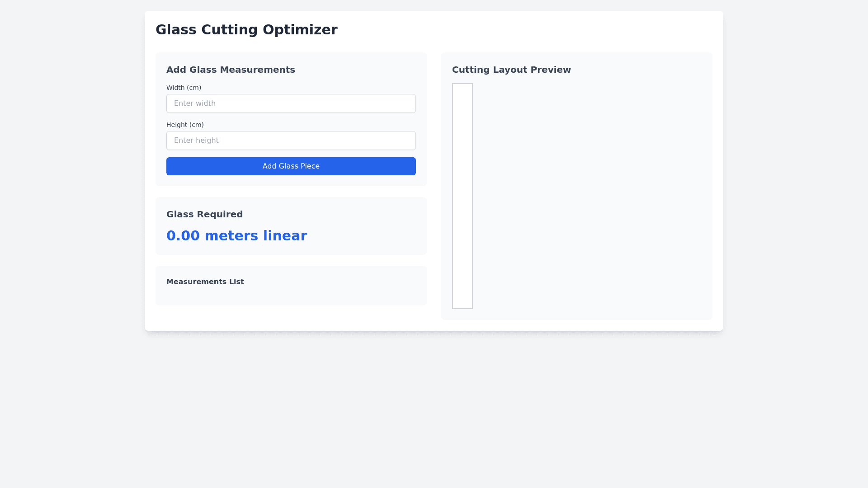Click empty space right of glass strip
This screenshot has height=488, width=868.
click(588, 196)
